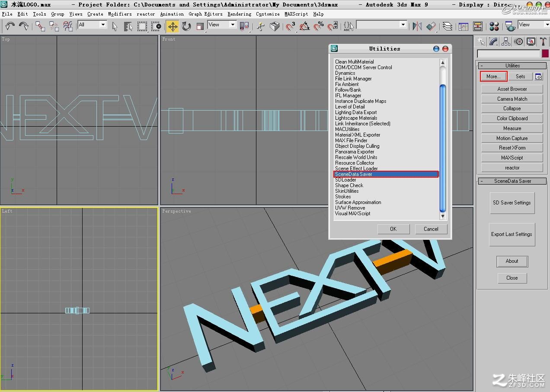Click the Configure Button Sets icon
This screenshot has width=550, height=392.
pos(538,76)
